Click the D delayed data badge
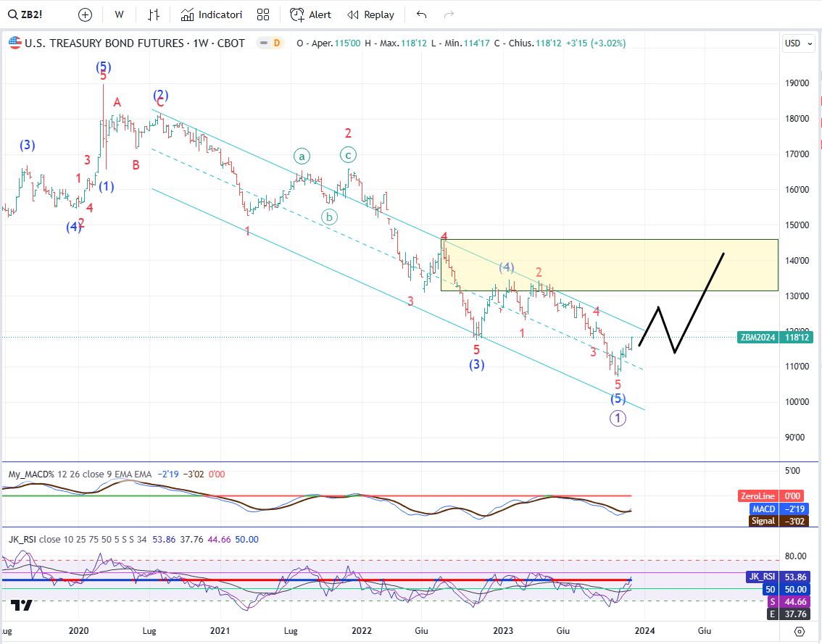 277,43
